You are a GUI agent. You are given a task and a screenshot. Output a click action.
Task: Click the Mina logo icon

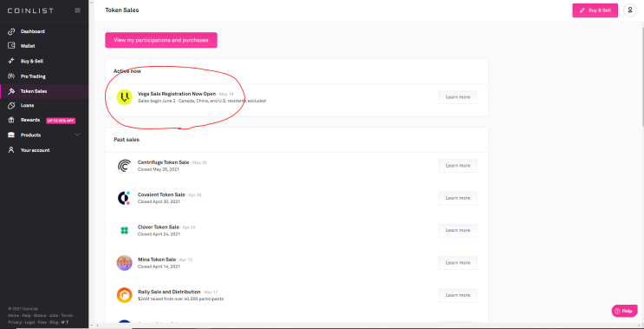124,263
